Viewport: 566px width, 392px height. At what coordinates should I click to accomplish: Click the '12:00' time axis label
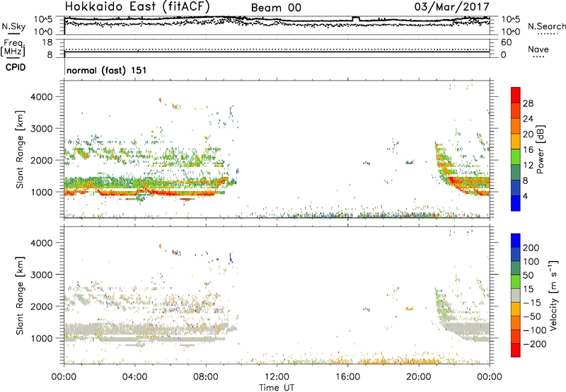(x=277, y=377)
